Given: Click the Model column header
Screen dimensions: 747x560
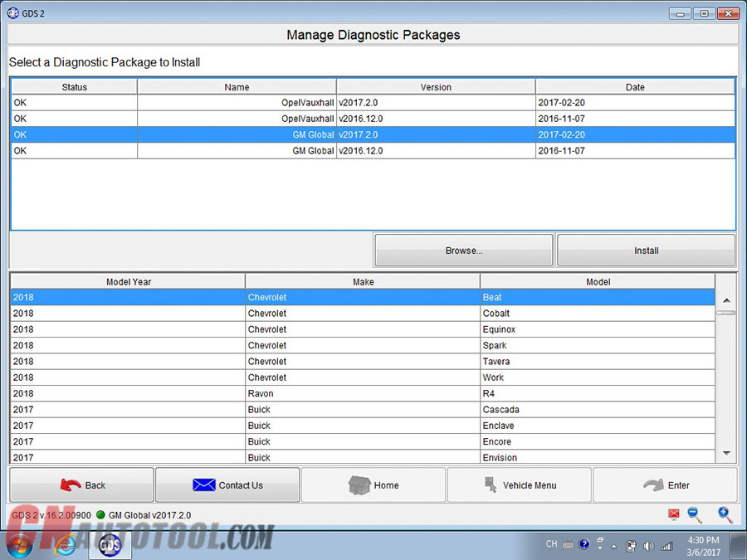Looking at the screenshot, I should (598, 281).
